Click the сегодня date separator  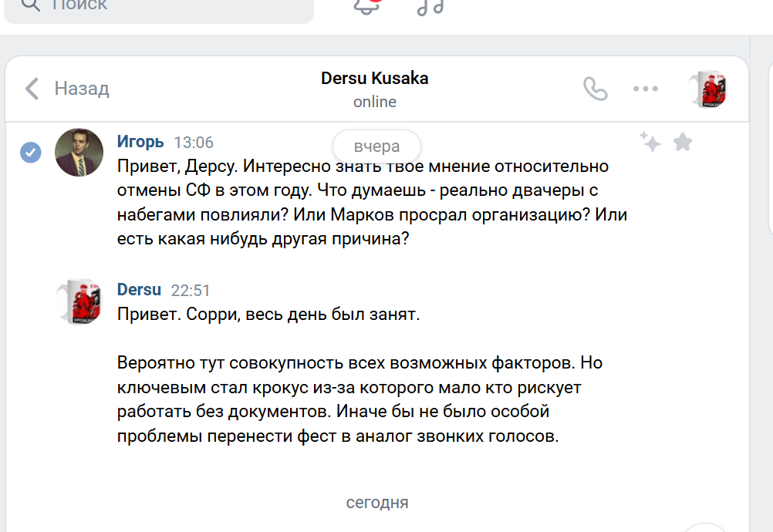pyautogui.click(x=377, y=503)
